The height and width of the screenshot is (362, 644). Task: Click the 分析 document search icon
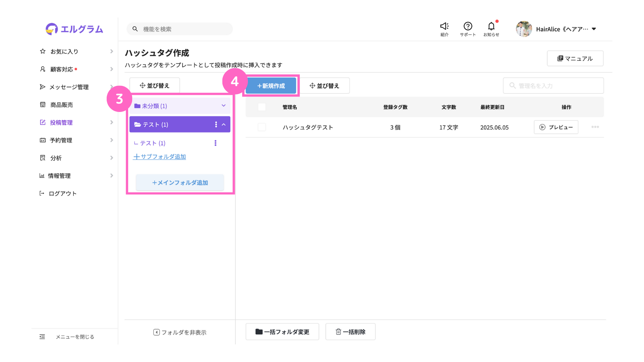point(43,158)
